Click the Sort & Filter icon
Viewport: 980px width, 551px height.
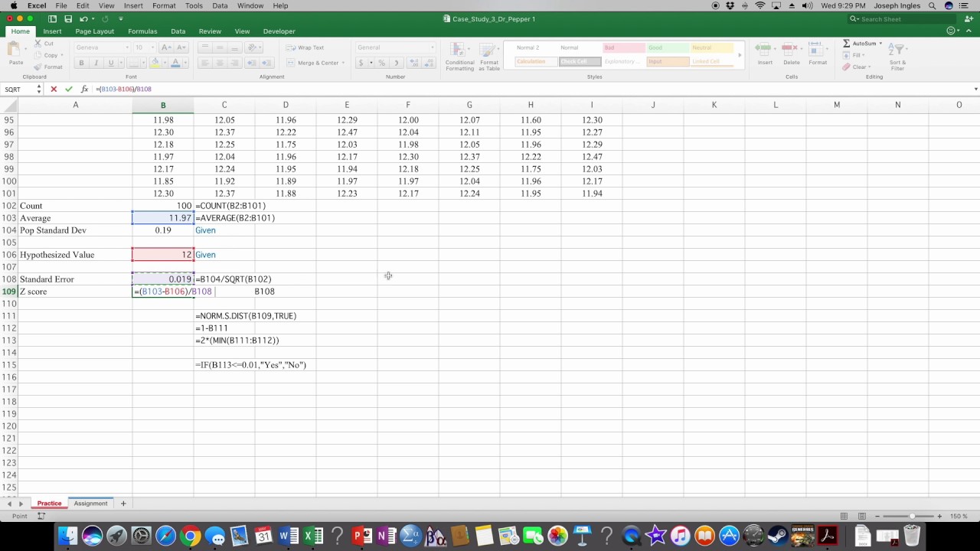pyautogui.click(x=897, y=51)
